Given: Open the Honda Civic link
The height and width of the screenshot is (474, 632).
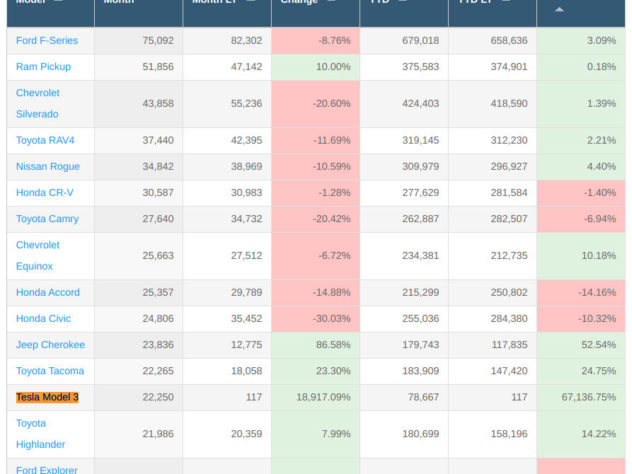Looking at the screenshot, I should point(43,318).
